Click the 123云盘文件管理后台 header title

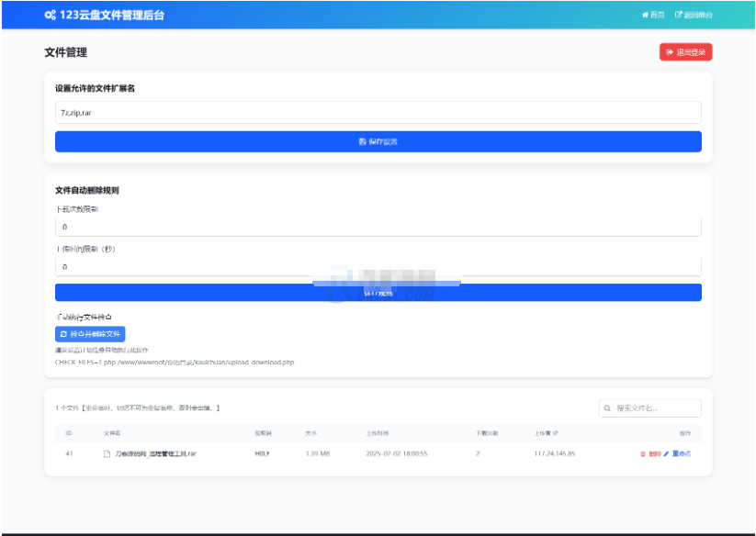111,15
